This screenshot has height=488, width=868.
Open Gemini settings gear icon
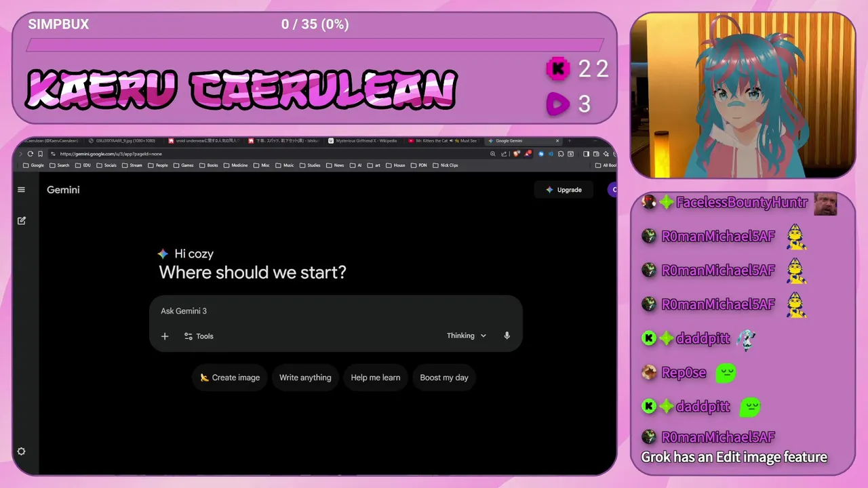click(x=22, y=451)
